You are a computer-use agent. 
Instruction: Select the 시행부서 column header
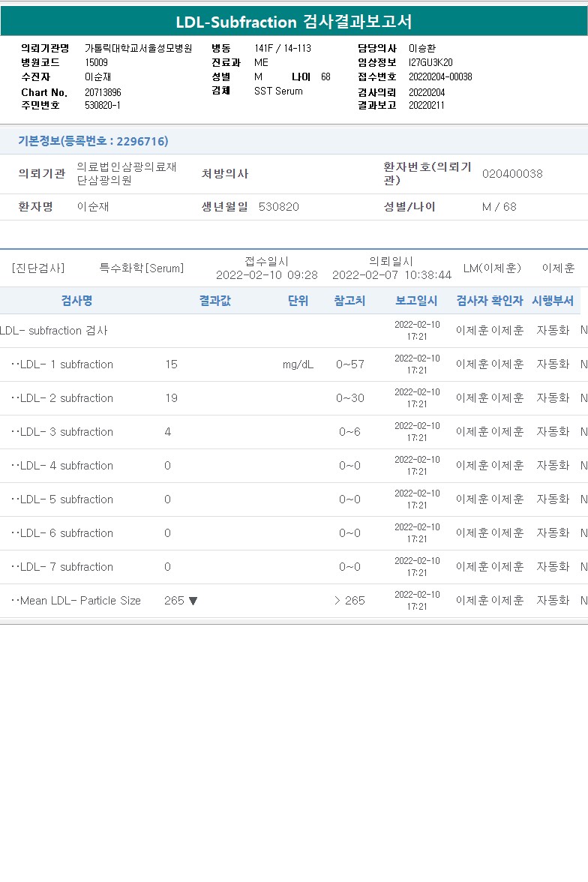click(553, 300)
